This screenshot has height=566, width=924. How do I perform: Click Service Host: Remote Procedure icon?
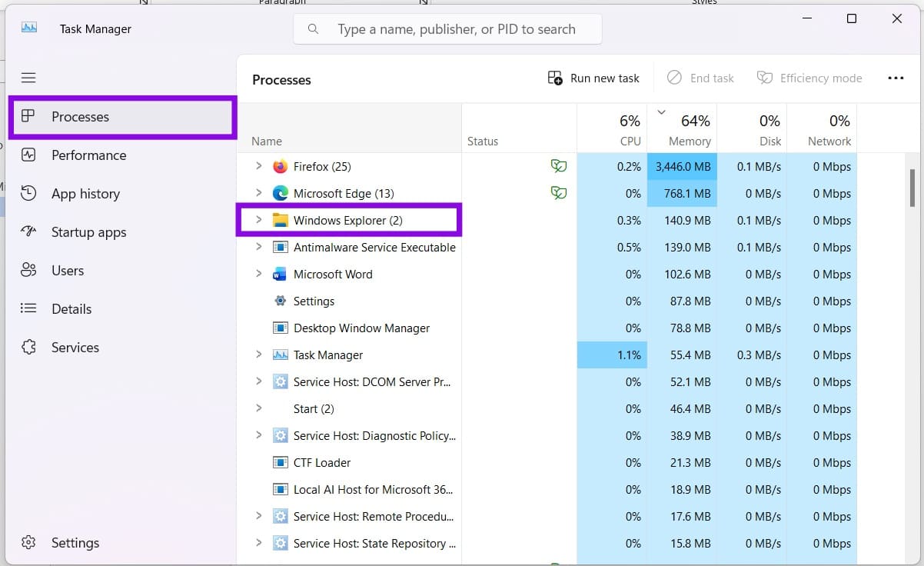pos(280,516)
